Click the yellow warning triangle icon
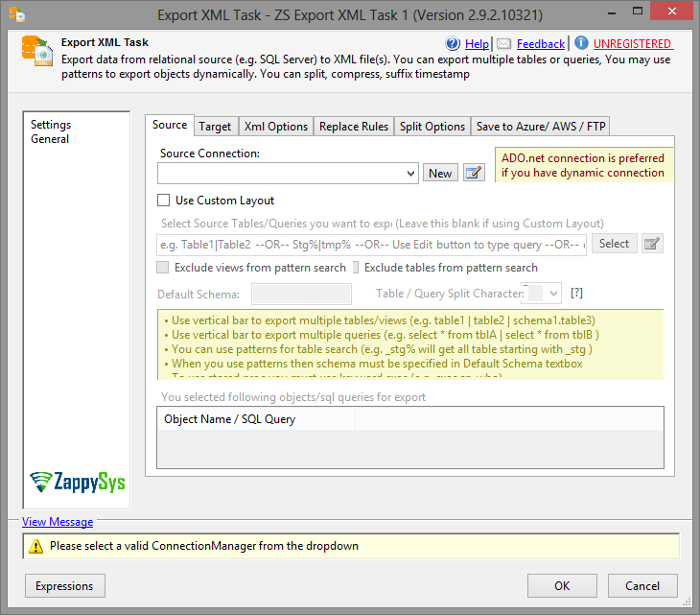The width and height of the screenshot is (700, 615). pyautogui.click(x=35, y=546)
